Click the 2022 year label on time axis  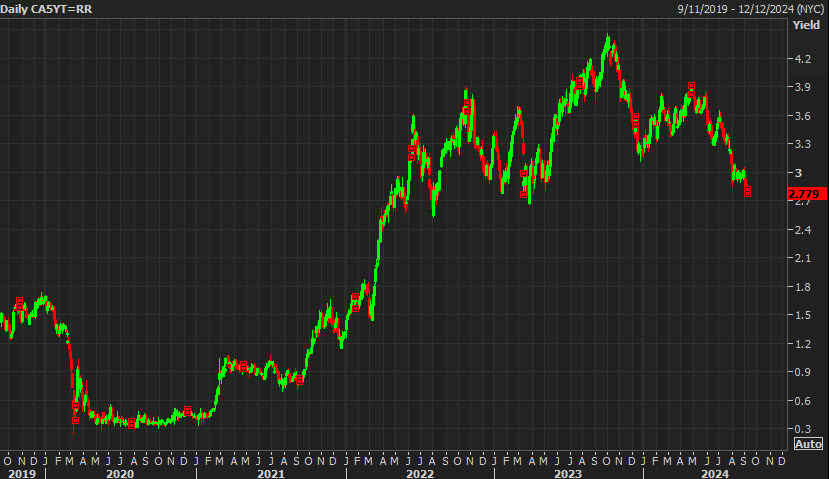coord(420,473)
